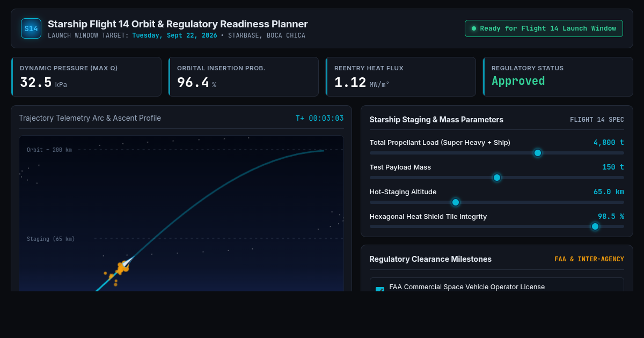Click the Staging (65 km) chart label
The image size is (644, 338).
coord(51,239)
